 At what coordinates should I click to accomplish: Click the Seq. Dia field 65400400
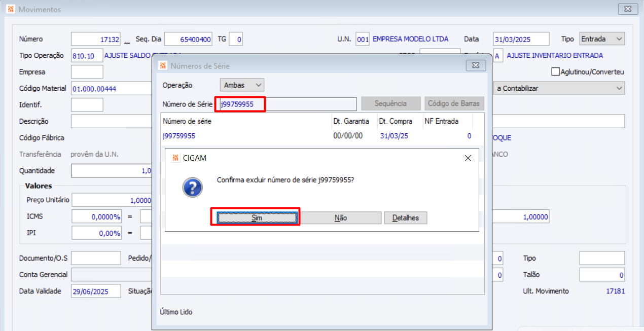[x=188, y=39]
